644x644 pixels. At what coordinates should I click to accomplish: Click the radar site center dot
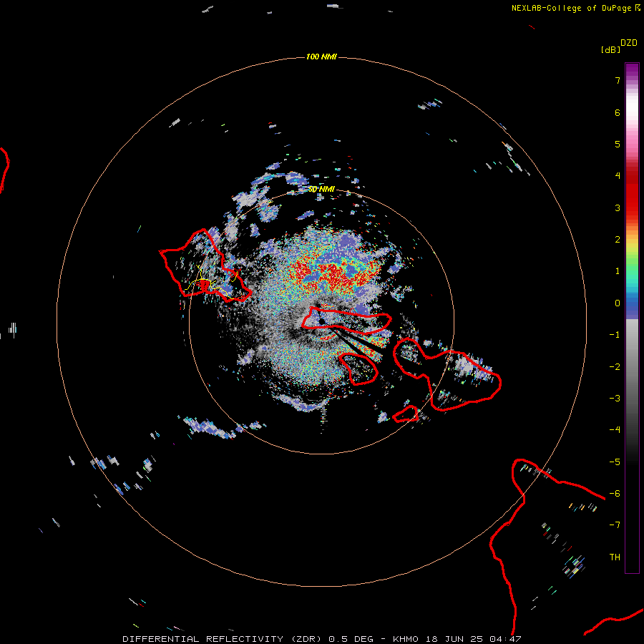click(x=321, y=321)
